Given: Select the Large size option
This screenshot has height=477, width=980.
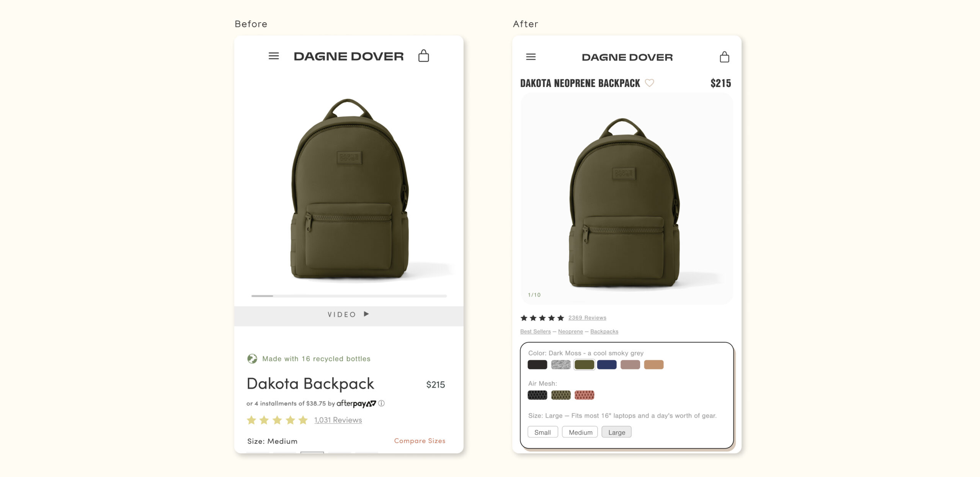Looking at the screenshot, I should tap(616, 432).
